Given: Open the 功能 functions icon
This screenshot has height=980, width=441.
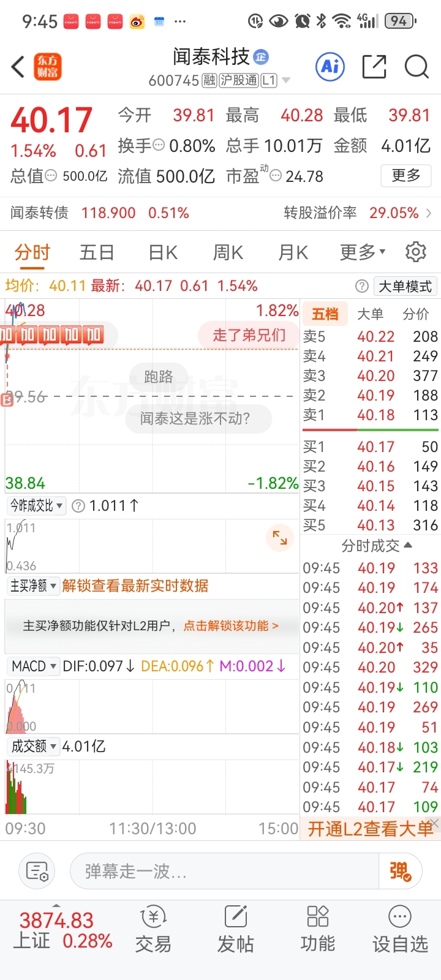Looking at the screenshot, I should [317, 930].
